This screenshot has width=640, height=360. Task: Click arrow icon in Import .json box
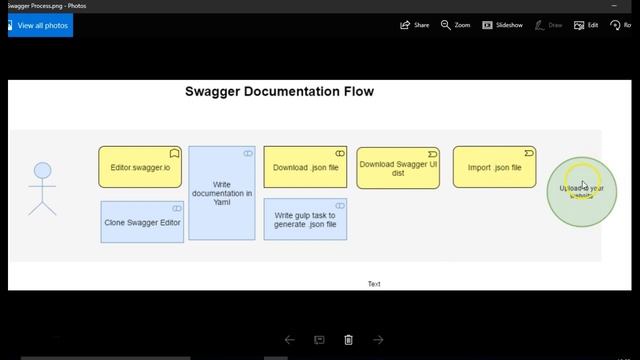point(529,153)
